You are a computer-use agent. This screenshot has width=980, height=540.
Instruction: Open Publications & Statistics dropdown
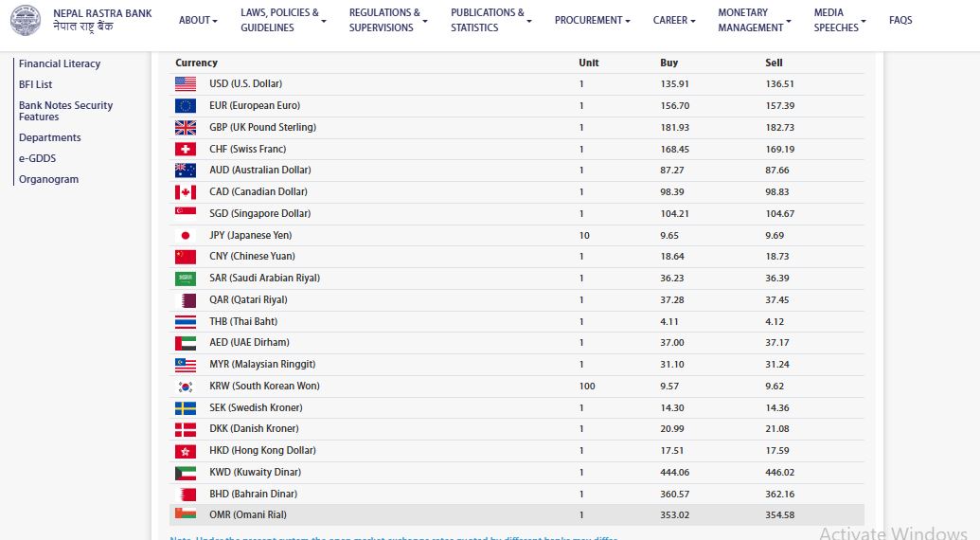491,20
